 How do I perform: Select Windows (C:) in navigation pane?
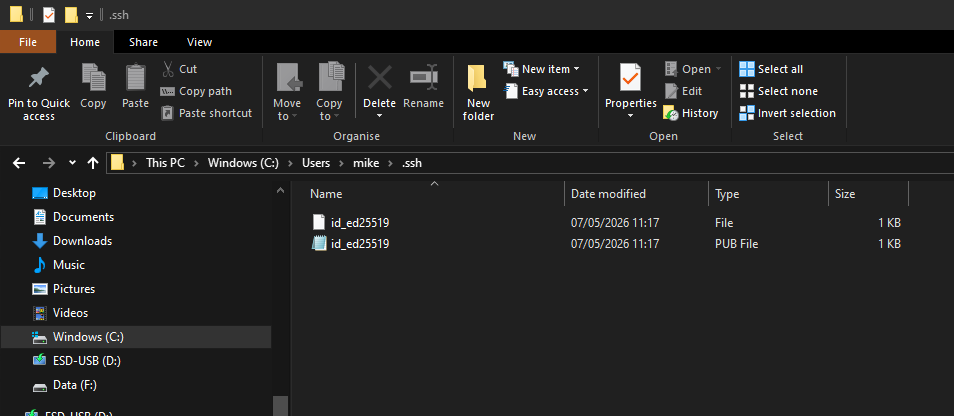pos(136,336)
